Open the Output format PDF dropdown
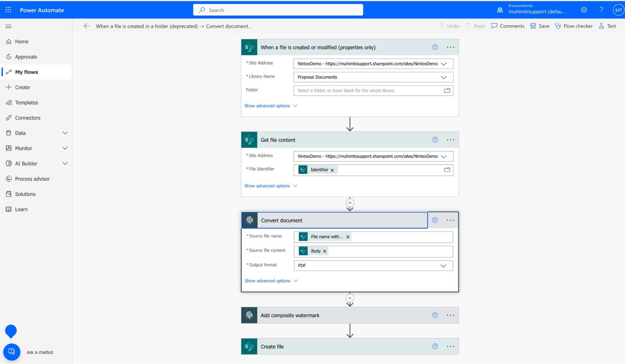The image size is (625, 364). tap(443, 266)
